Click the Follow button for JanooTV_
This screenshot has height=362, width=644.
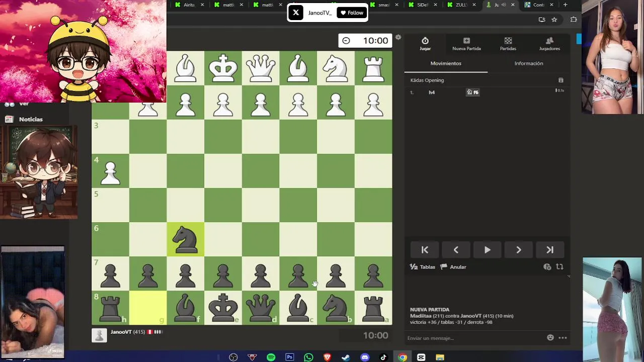[352, 13]
